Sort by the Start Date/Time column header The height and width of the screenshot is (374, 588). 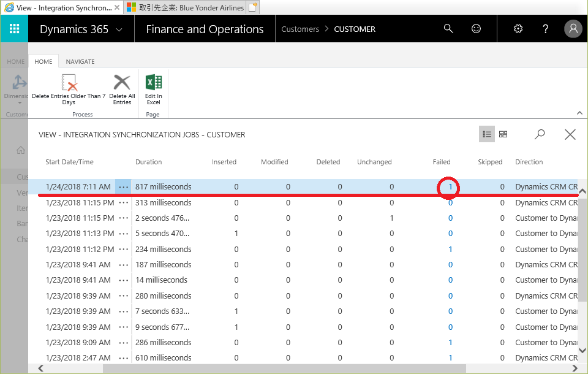pos(69,162)
